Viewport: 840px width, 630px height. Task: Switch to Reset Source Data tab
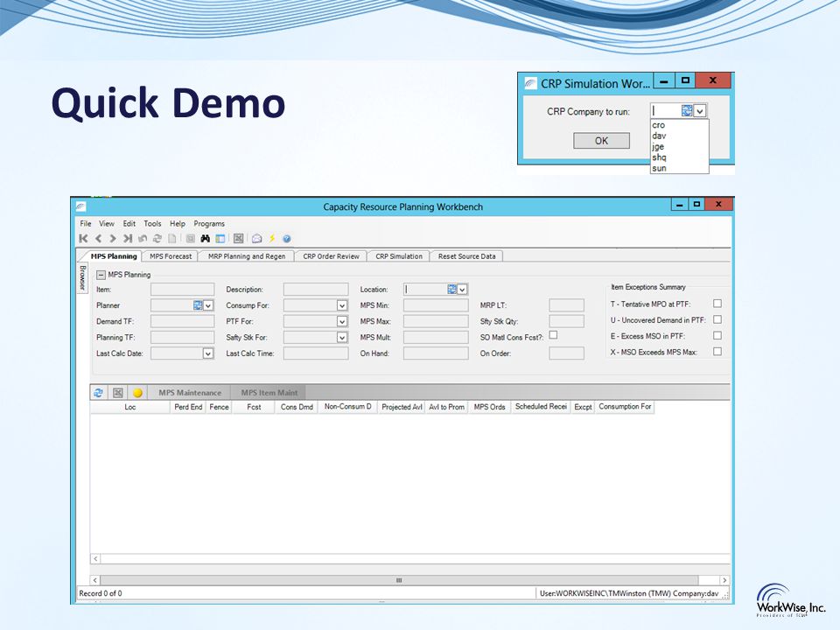pyautogui.click(x=466, y=256)
